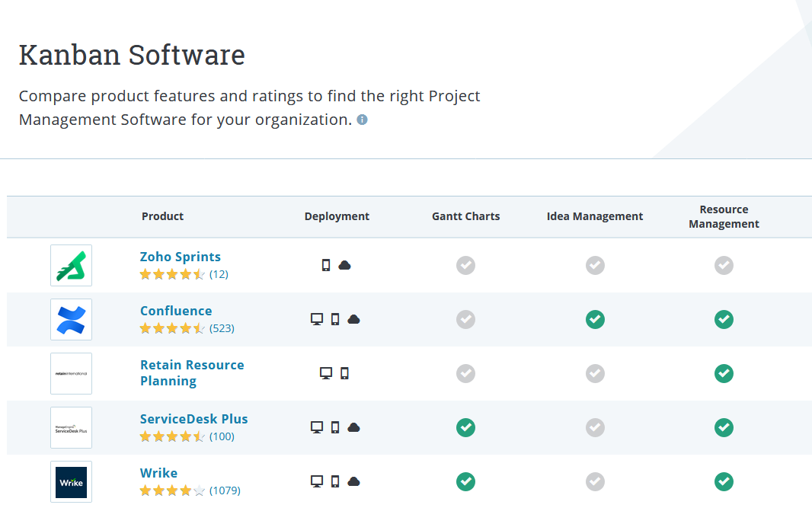Click Wrike desktop deployment icon
812x508 pixels.
[x=317, y=481]
